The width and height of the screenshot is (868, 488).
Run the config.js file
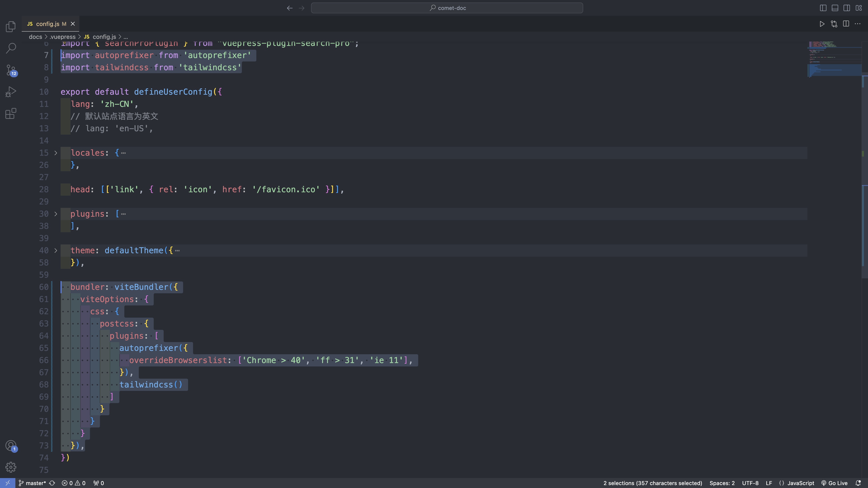point(822,23)
